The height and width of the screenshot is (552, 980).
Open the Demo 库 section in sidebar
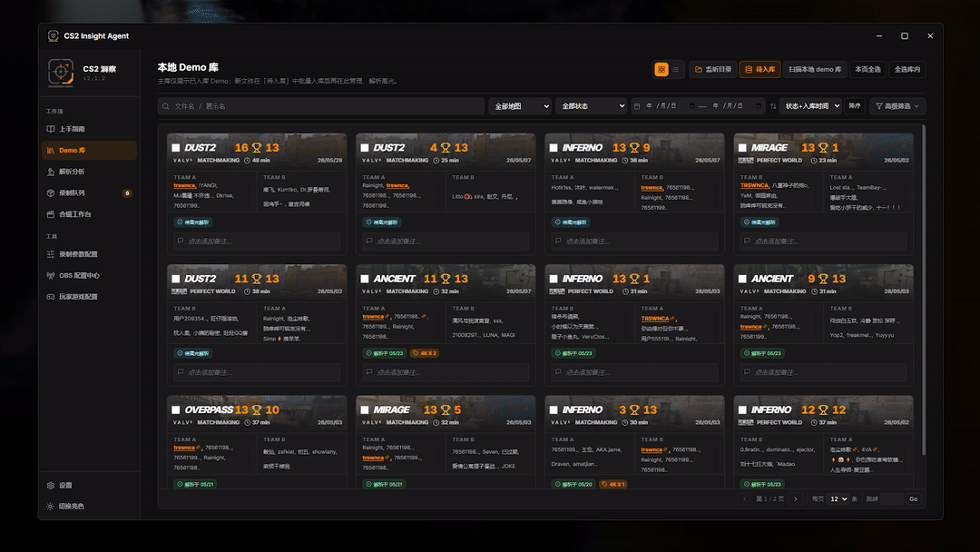pos(89,150)
